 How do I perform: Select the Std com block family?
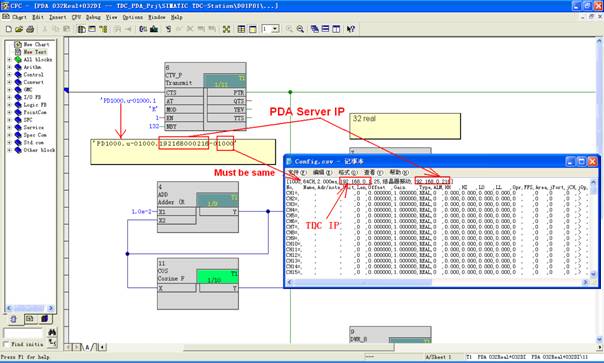click(34, 142)
